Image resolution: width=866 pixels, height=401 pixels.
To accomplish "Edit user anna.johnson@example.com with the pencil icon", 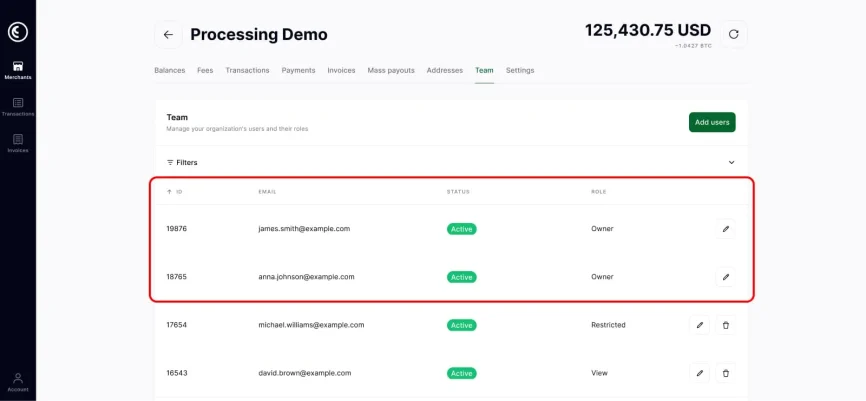I will tap(726, 277).
